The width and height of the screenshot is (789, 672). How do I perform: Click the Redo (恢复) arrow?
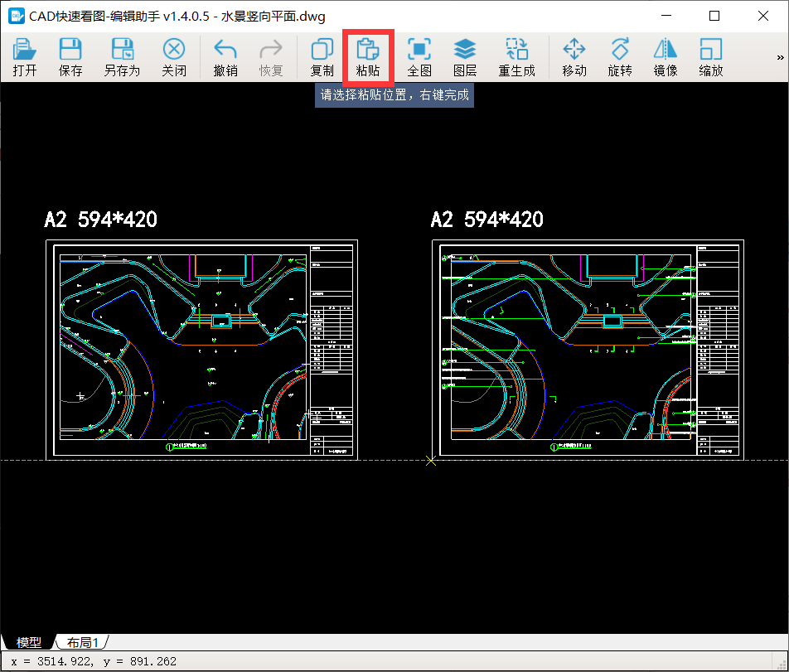[271, 56]
